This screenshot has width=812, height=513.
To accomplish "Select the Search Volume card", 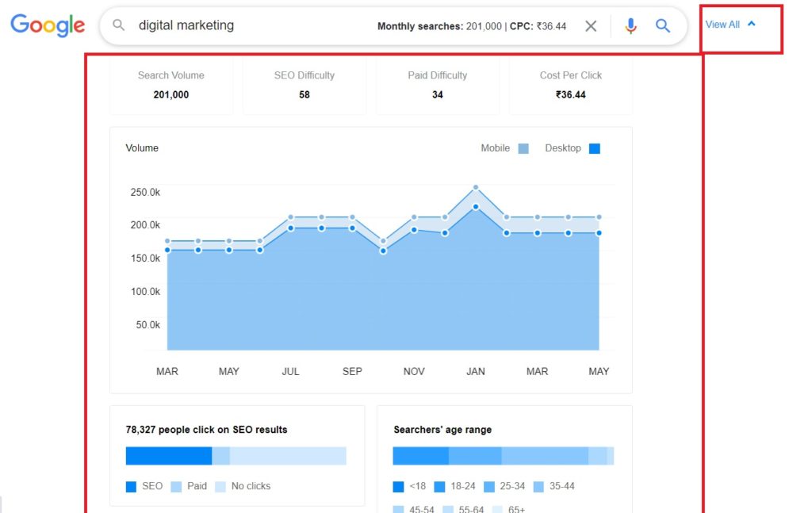I will pyautogui.click(x=171, y=86).
